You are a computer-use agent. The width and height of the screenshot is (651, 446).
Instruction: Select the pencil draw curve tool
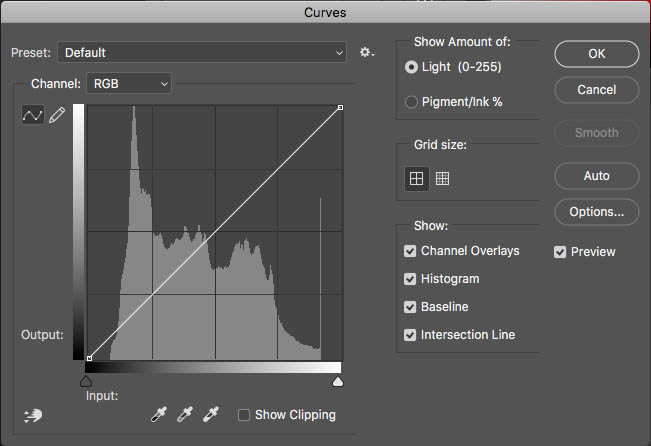coord(57,115)
